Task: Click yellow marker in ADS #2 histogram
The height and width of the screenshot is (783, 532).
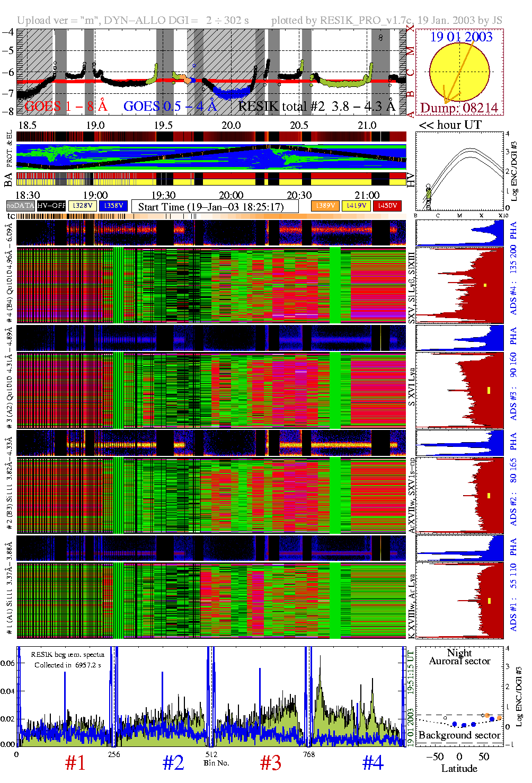Action: coord(489,496)
